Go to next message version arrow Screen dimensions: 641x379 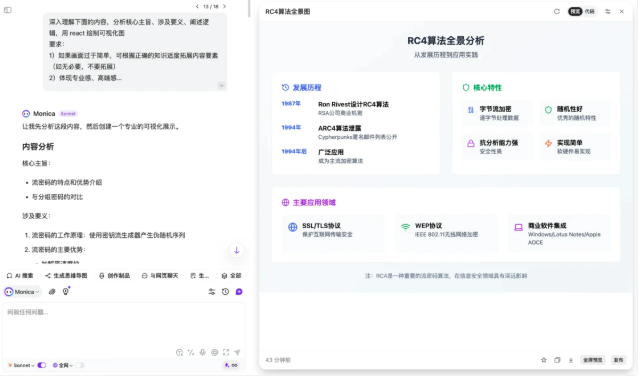tap(224, 7)
